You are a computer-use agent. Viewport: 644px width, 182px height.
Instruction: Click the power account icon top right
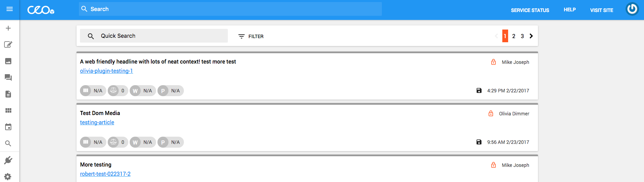(632, 9)
